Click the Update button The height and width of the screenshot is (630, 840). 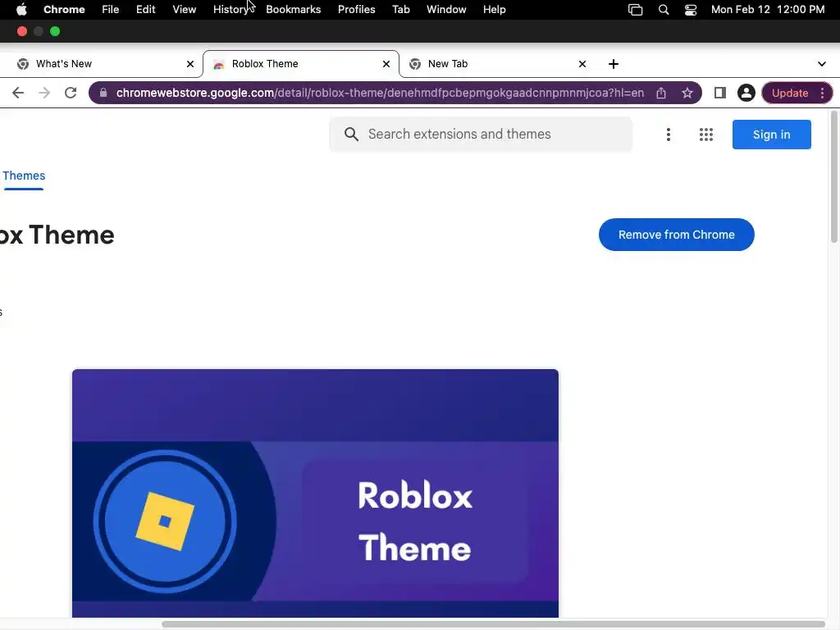point(790,93)
